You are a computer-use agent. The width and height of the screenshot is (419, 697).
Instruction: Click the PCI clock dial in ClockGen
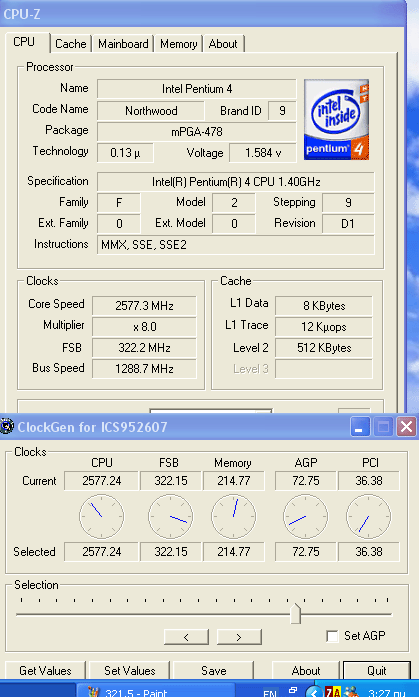pos(368,517)
